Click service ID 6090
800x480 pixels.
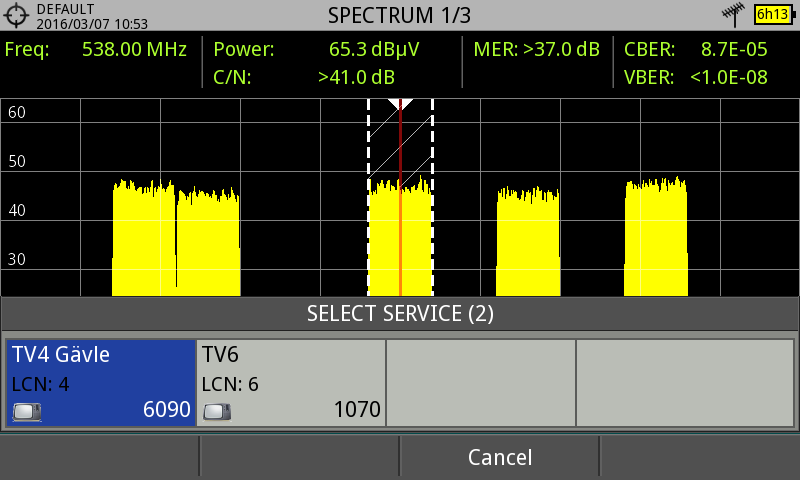tap(166, 409)
